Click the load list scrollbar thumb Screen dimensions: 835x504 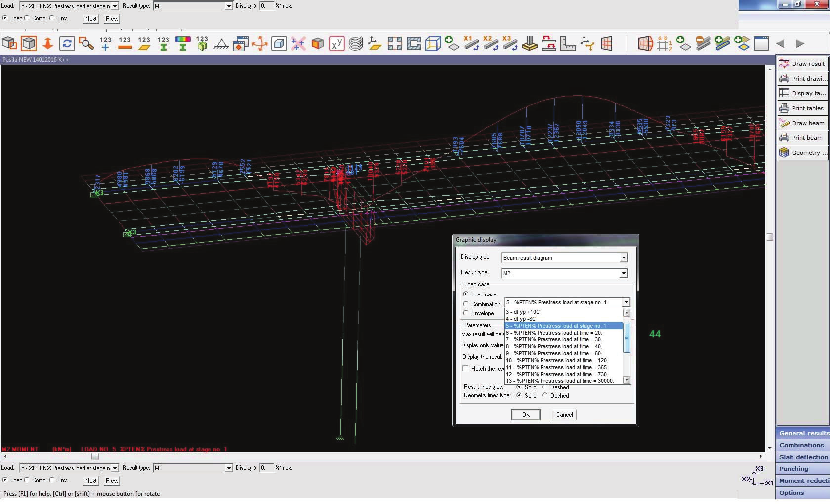point(627,338)
